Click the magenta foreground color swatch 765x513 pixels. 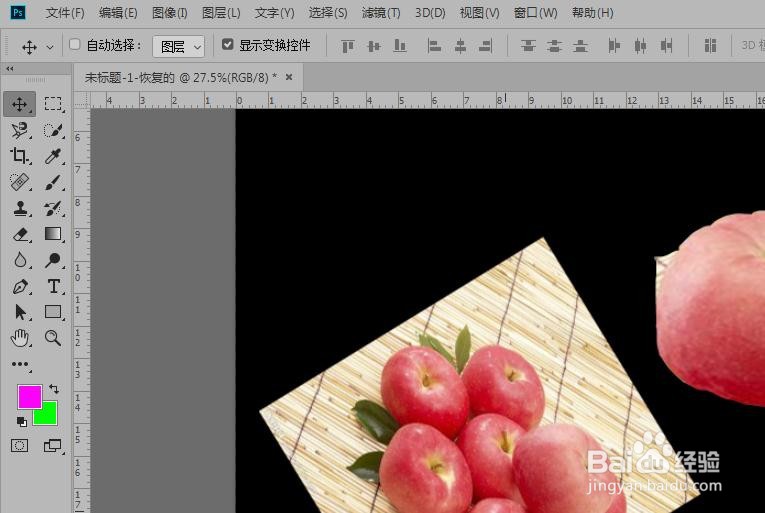coord(29,396)
